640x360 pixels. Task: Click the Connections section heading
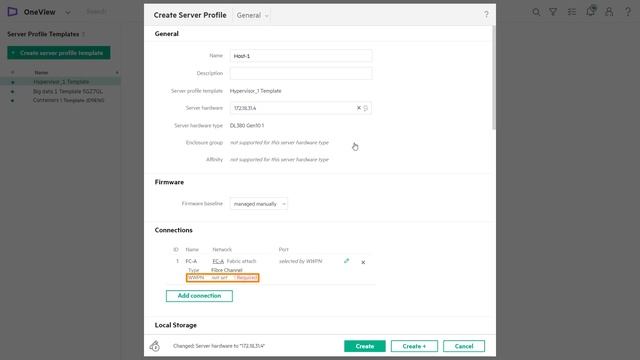coord(173,230)
